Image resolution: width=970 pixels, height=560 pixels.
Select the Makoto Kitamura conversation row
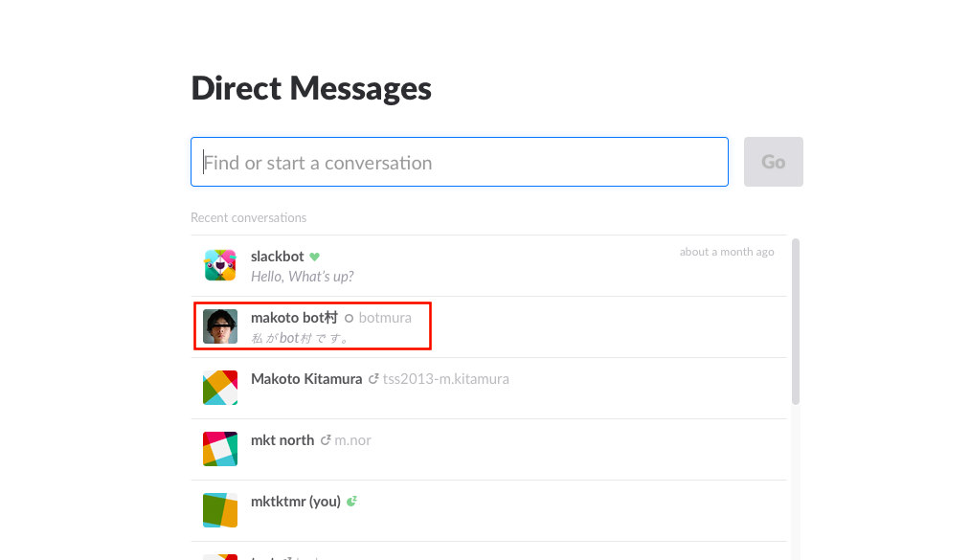pos(488,388)
